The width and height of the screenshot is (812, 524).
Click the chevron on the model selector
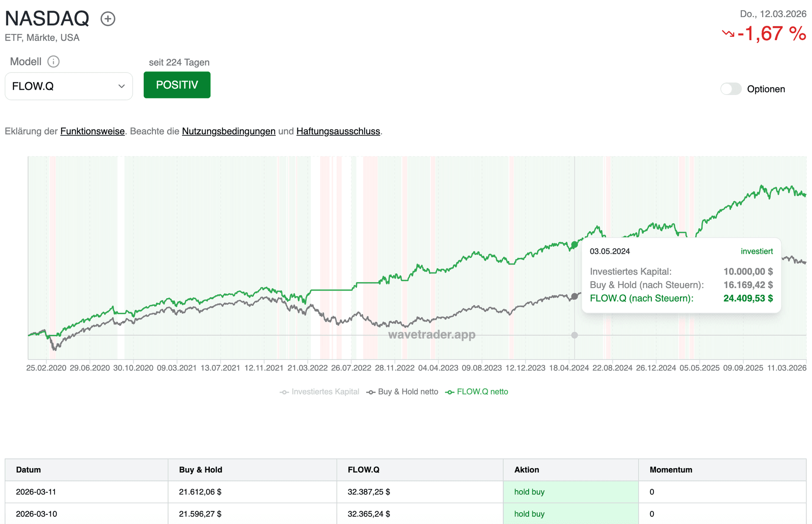(122, 86)
